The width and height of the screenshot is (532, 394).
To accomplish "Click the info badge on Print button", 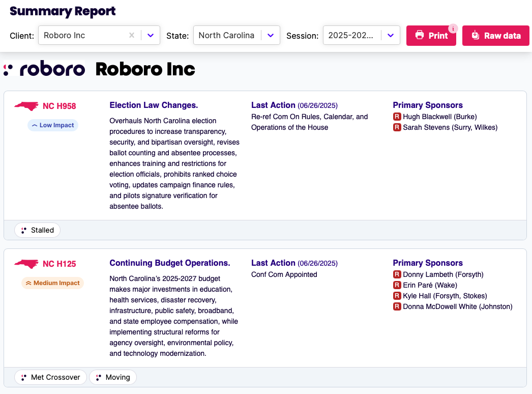I will (x=453, y=29).
